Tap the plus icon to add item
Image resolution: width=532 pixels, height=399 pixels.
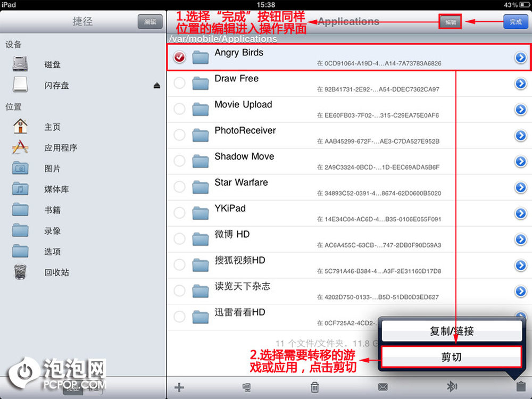[x=179, y=387]
